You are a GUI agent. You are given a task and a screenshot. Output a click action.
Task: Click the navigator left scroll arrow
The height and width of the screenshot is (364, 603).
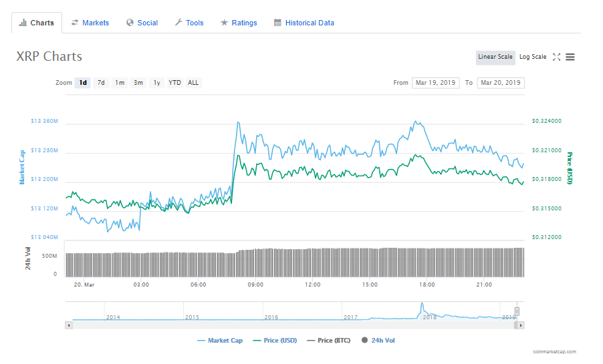pyautogui.click(x=69, y=325)
